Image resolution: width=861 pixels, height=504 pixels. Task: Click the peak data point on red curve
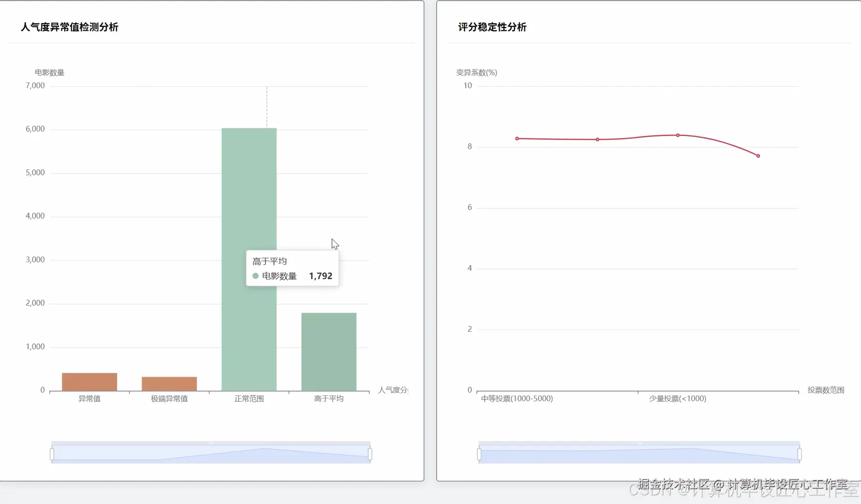pyautogui.click(x=678, y=136)
